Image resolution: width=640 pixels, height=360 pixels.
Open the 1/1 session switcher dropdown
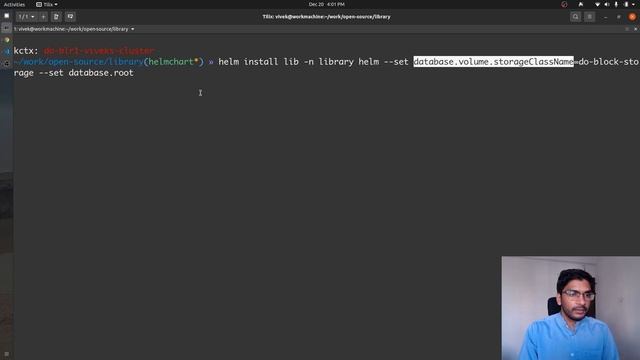click(x=27, y=17)
